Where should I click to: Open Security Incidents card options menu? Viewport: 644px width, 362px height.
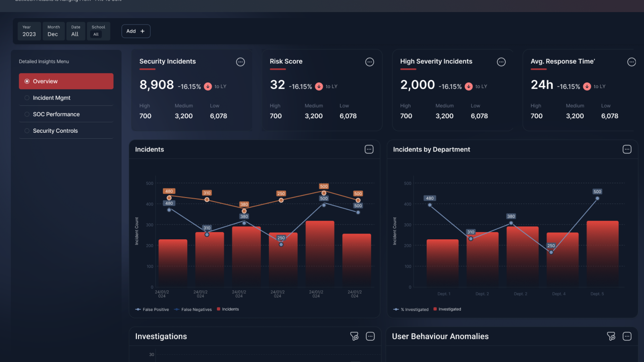click(240, 62)
